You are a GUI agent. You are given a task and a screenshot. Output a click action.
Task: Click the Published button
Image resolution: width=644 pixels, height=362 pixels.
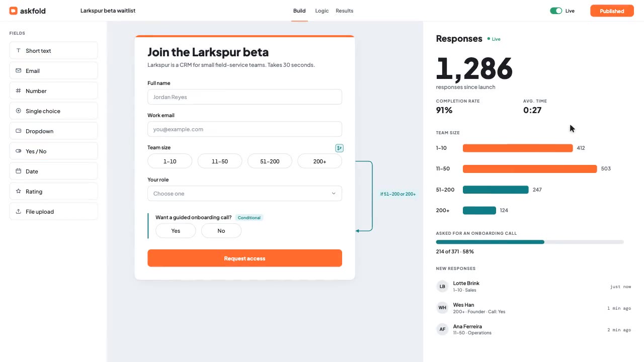(x=612, y=11)
